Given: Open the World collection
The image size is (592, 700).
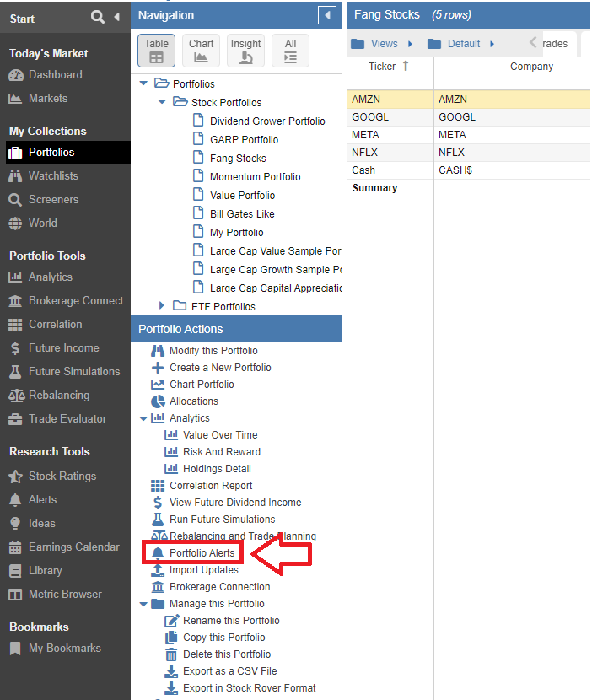Looking at the screenshot, I should coord(33,223).
